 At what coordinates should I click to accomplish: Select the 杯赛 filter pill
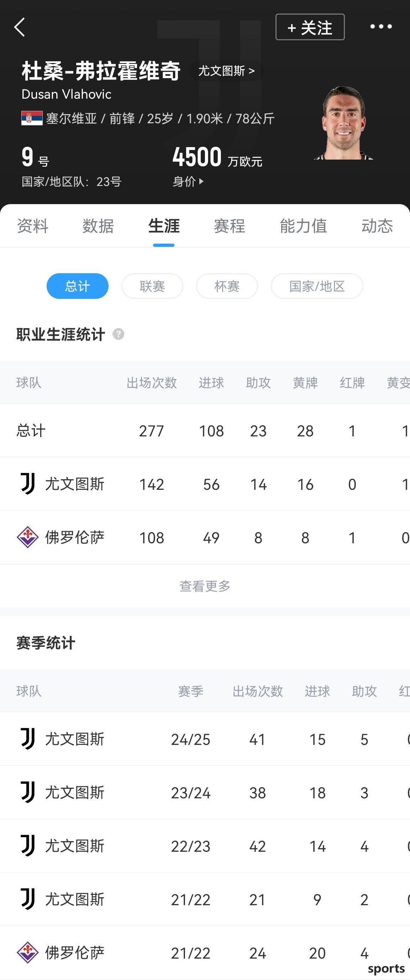pyautogui.click(x=227, y=286)
